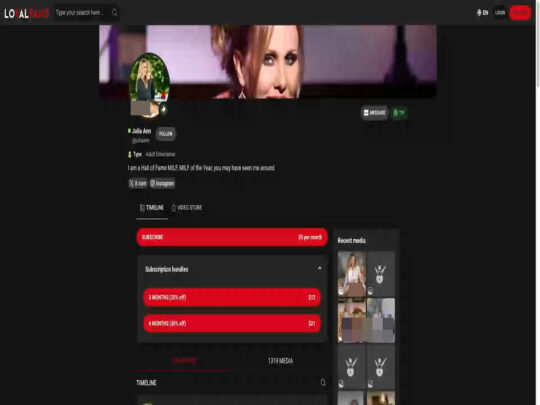Open the LoyalFans logo home link
This screenshot has height=405, width=540.
[x=26, y=13]
